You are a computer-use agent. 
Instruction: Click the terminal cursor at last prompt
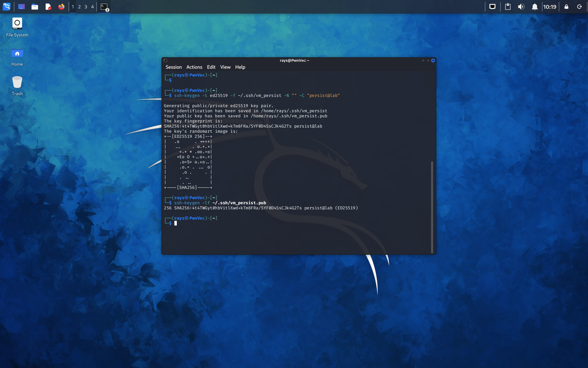click(176, 223)
